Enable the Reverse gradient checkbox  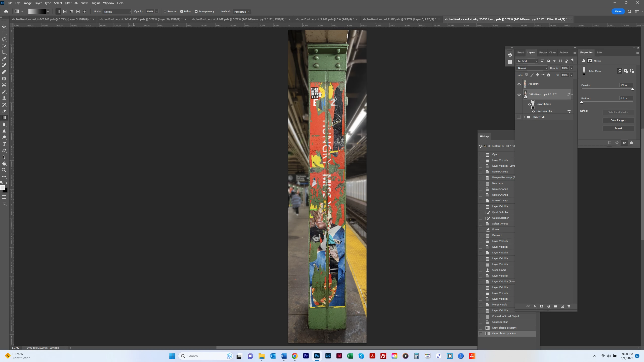(165, 12)
